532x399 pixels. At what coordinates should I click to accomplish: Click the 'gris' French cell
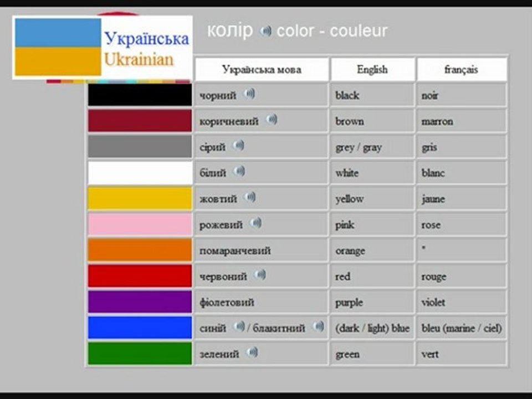point(462,146)
